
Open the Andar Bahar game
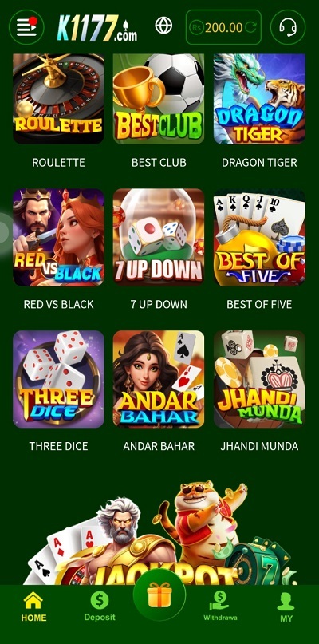159,379
